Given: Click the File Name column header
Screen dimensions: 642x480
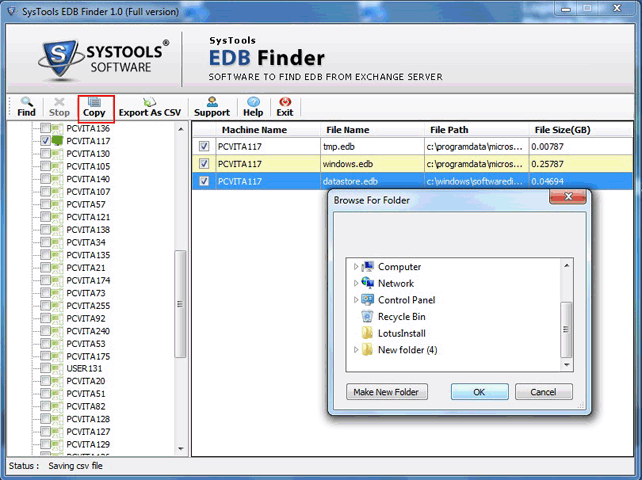Looking at the screenshot, I should (x=372, y=130).
